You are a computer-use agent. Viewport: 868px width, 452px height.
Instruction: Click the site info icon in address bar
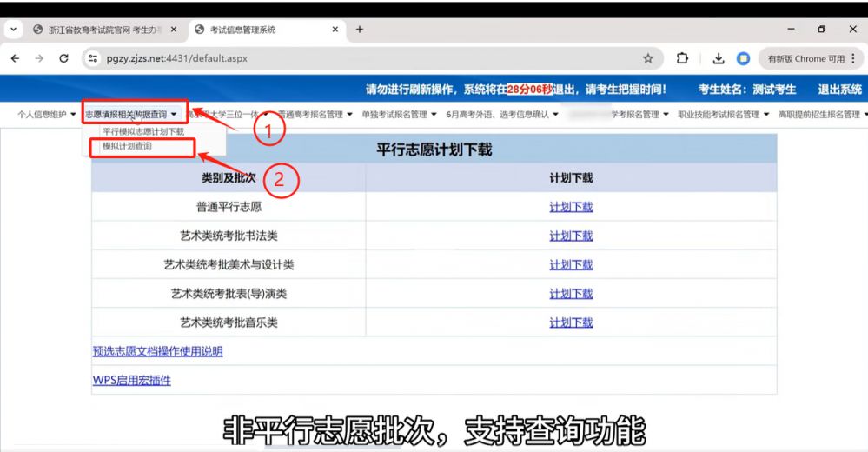[94, 58]
